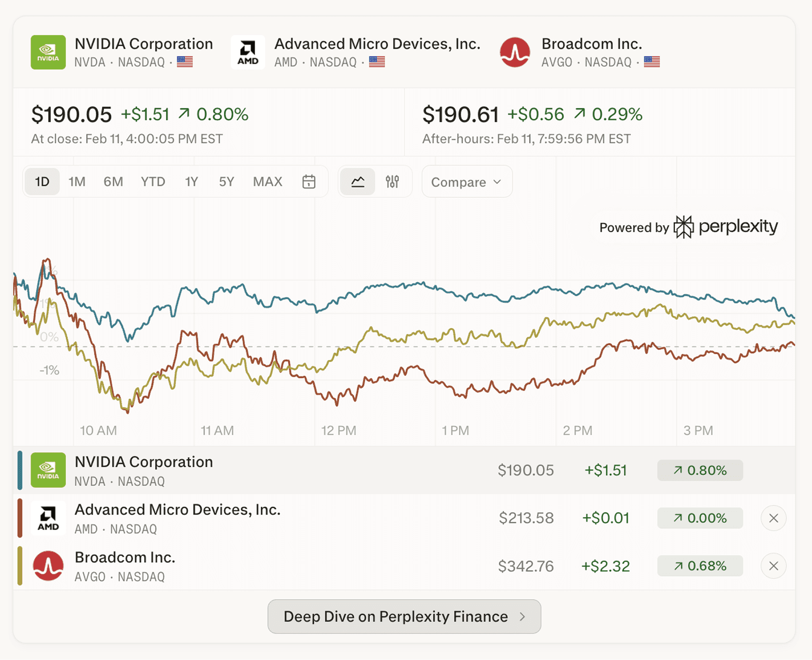Switch to line chart view
Viewport: 812px width, 660px height.
[357, 182]
